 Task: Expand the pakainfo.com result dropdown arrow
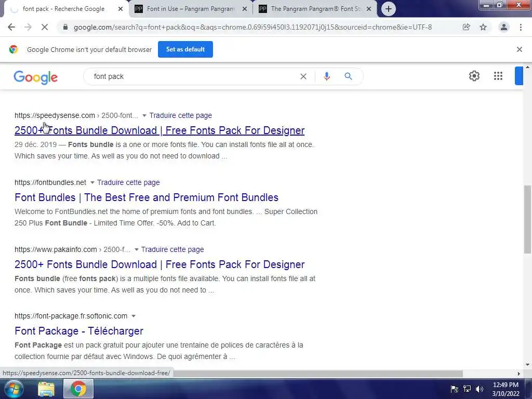(137, 250)
